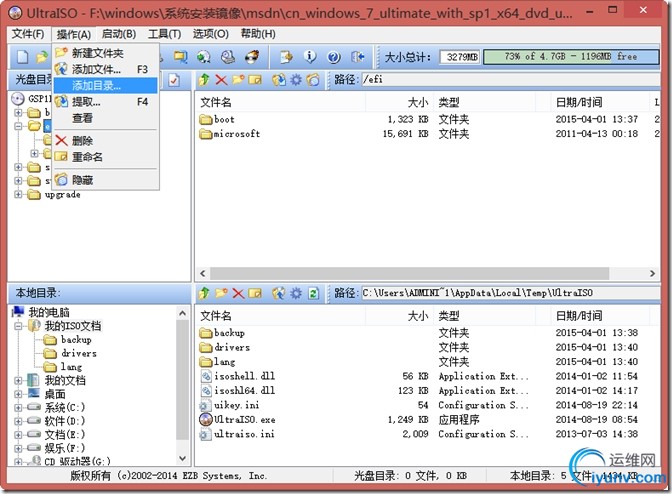The height and width of the screenshot is (494, 672).
Task: Select UltraISO.exe in the local file list
Action: [238, 419]
